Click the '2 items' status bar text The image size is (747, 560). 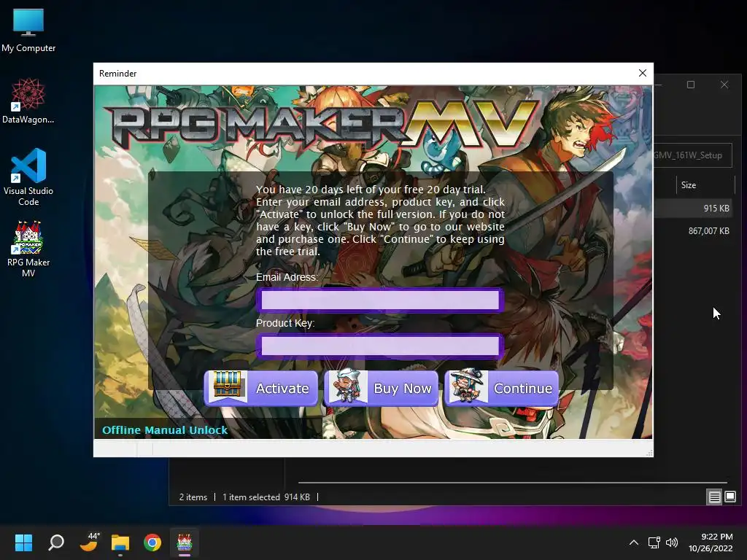pyautogui.click(x=193, y=497)
